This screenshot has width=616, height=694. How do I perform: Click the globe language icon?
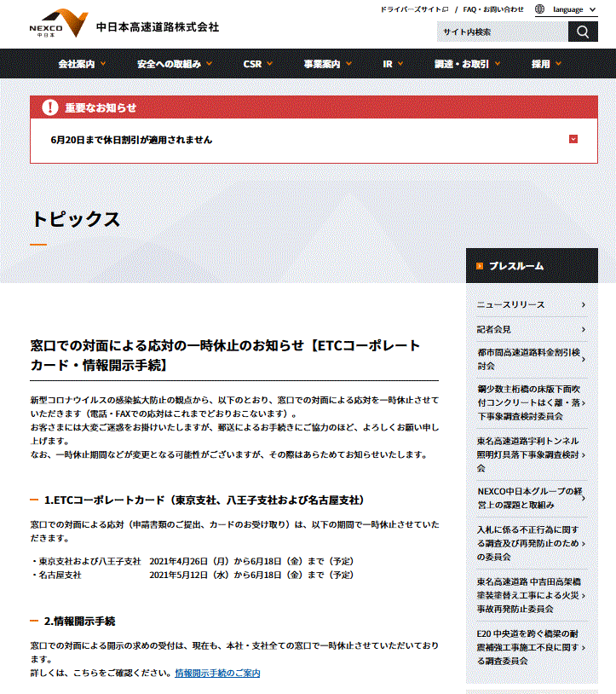pyautogui.click(x=541, y=9)
